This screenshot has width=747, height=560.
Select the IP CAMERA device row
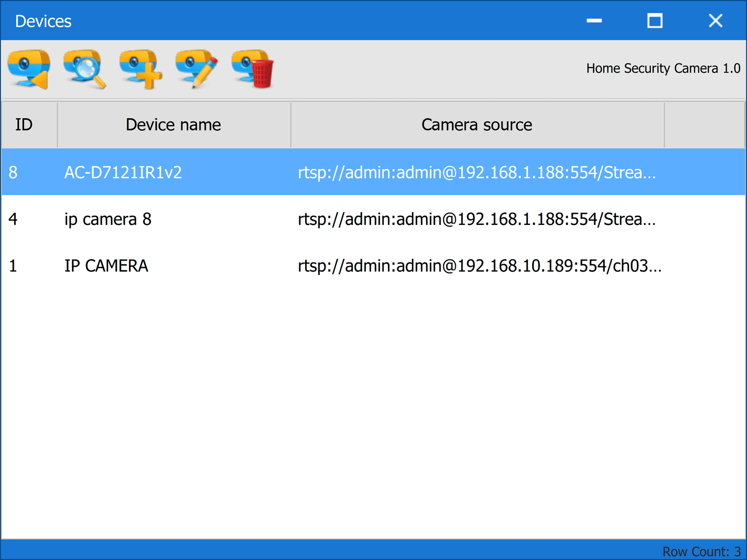coord(106,266)
